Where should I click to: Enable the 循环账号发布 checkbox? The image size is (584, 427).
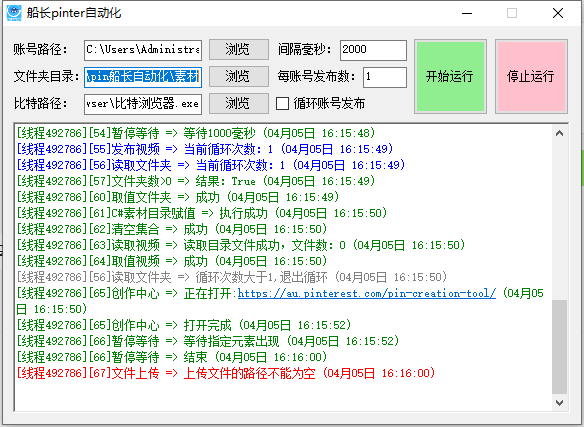click(x=282, y=103)
